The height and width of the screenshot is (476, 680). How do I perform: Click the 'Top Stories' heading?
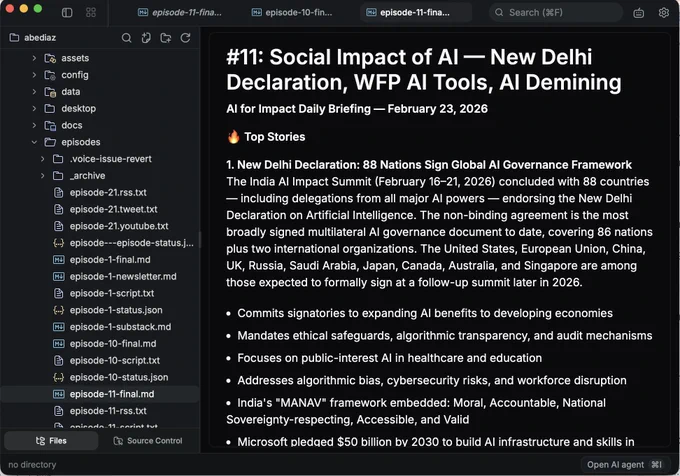point(275,137)
